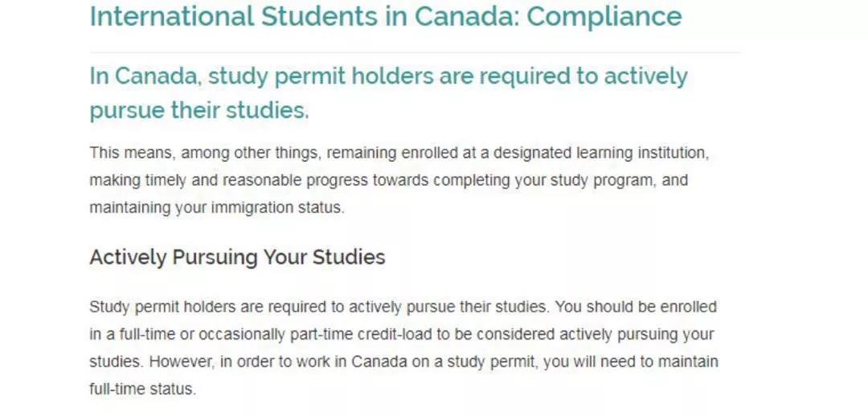
Task: Click the "International Students in Canada: Compliance" title
Action: [385, 17]
